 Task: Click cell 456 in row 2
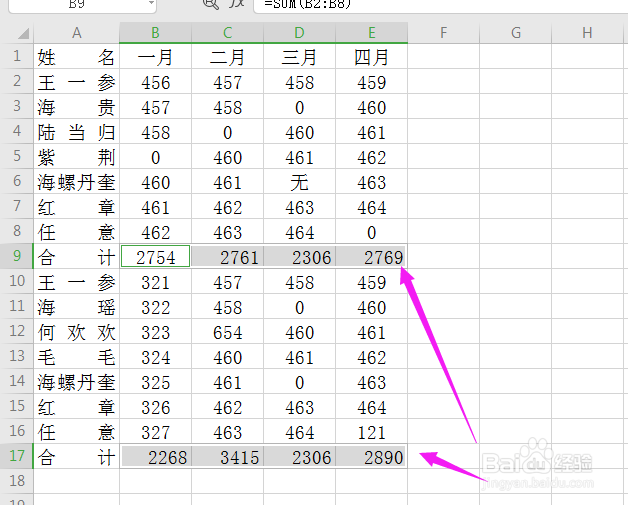pyautogui.click(x=155, y=82)
